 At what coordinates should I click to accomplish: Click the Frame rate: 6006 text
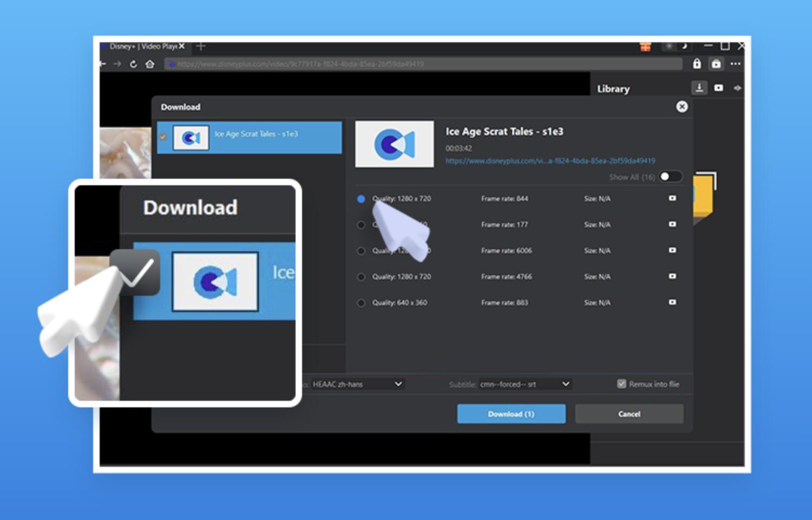tap(506, 251)
